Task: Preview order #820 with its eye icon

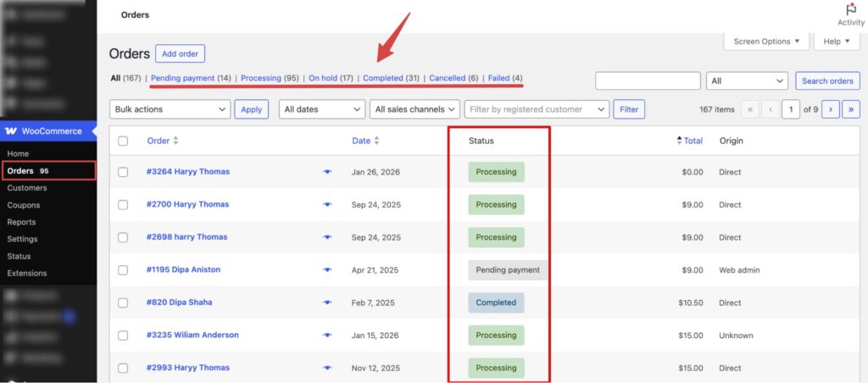Action: click(327, 303)
